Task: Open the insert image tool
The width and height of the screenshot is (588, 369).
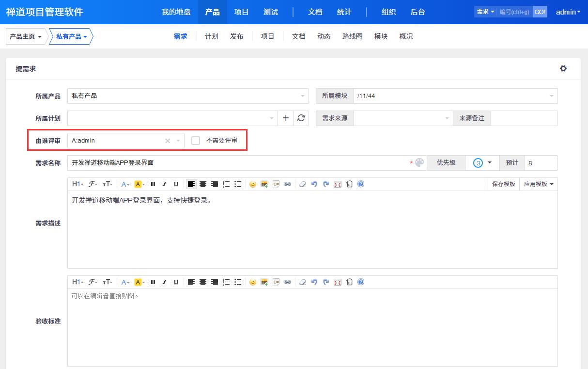Action: (263, 184)
